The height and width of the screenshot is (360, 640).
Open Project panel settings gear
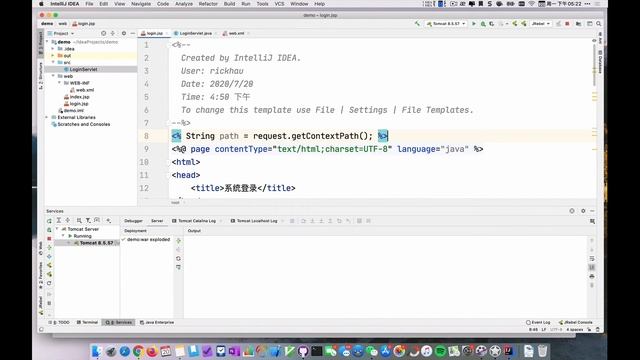click(x=124, y=33)
